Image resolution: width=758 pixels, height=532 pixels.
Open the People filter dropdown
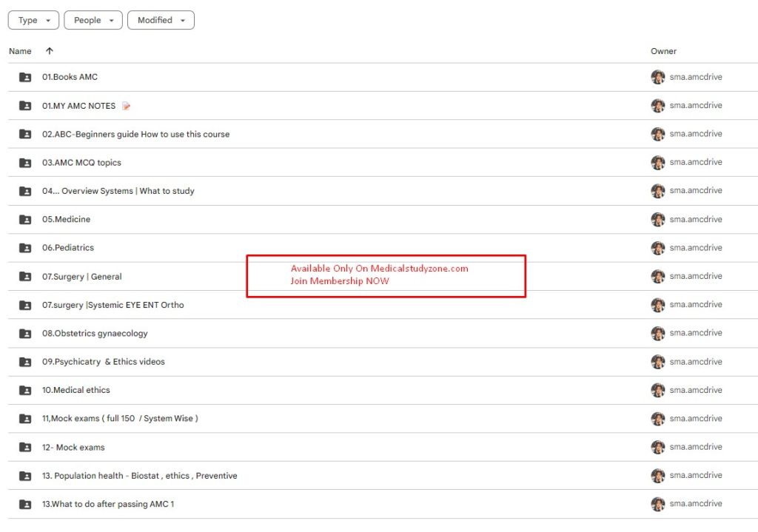click(93, 20)
